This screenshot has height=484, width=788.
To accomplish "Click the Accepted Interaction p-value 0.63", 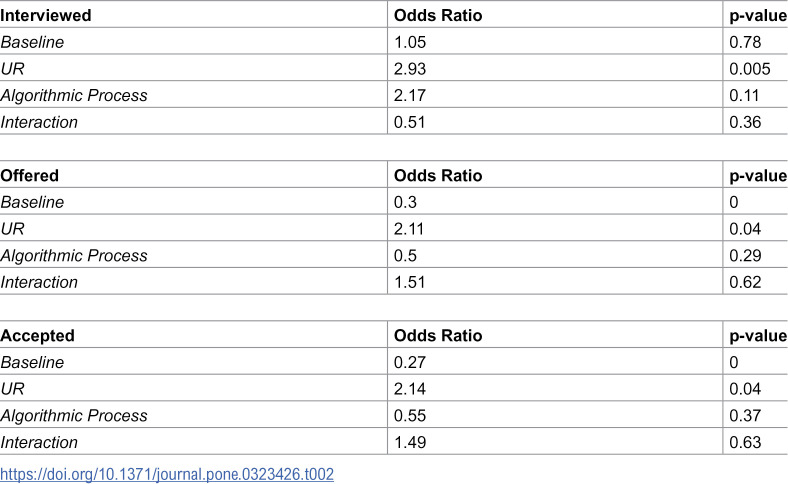I will pyautogui.click(x=745, y=442).
